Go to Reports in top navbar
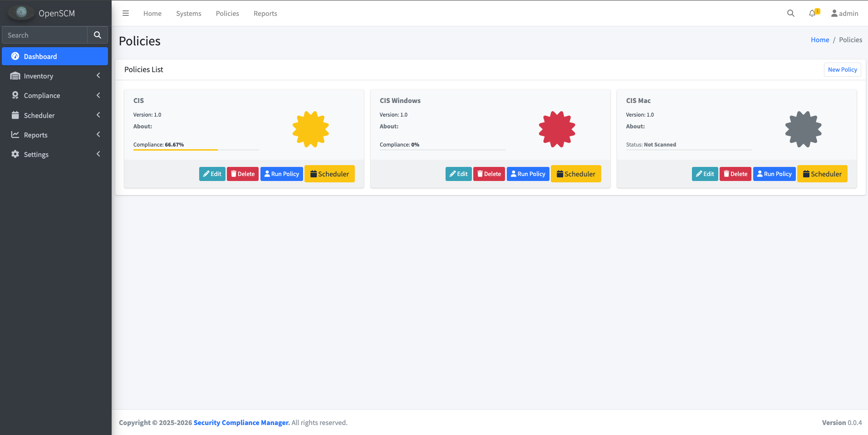Viewport: 868px width, 435px height. 265,14
